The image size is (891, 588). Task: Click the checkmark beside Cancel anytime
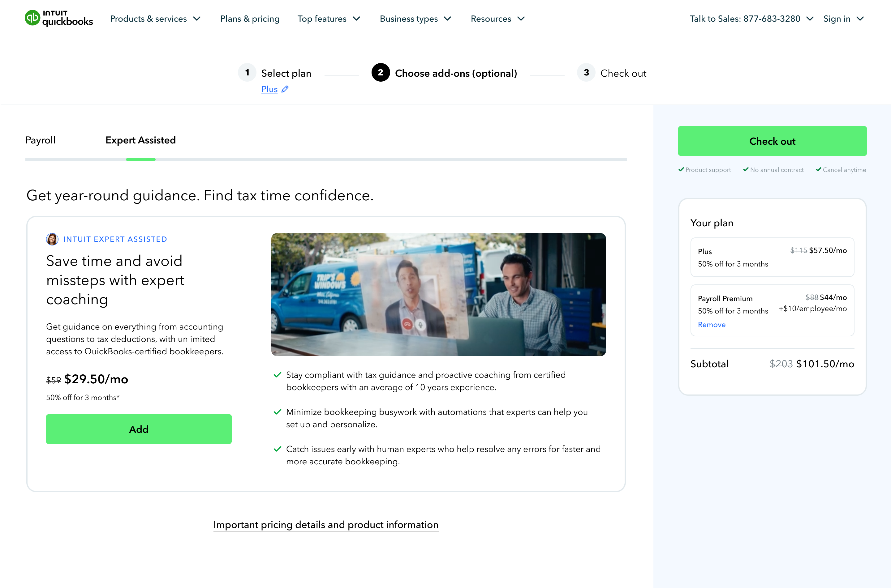coord(819,169)
